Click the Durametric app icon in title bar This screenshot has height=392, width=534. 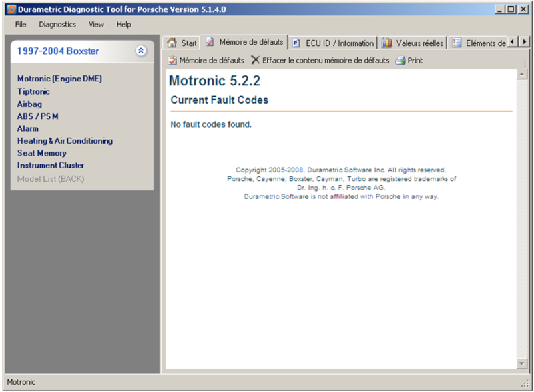pyautogui.click(x=11, y=9)
